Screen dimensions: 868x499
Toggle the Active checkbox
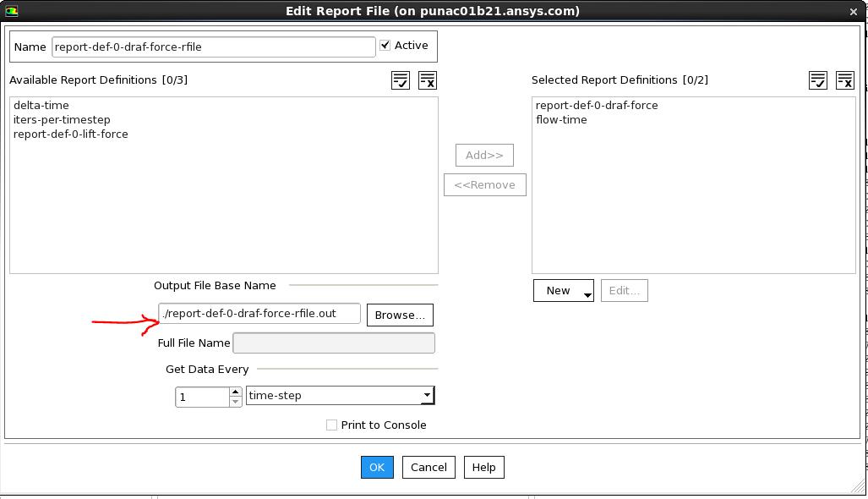[385, 46]
